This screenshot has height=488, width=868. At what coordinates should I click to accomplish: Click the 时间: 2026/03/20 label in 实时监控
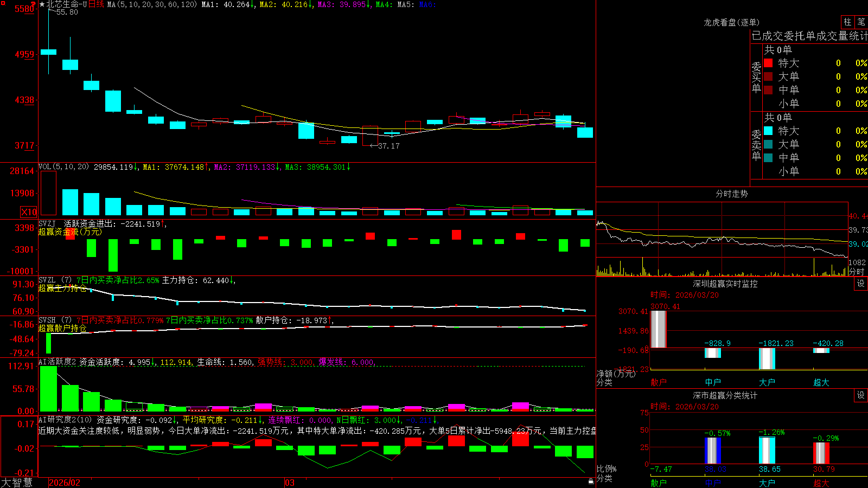(684, 295)
